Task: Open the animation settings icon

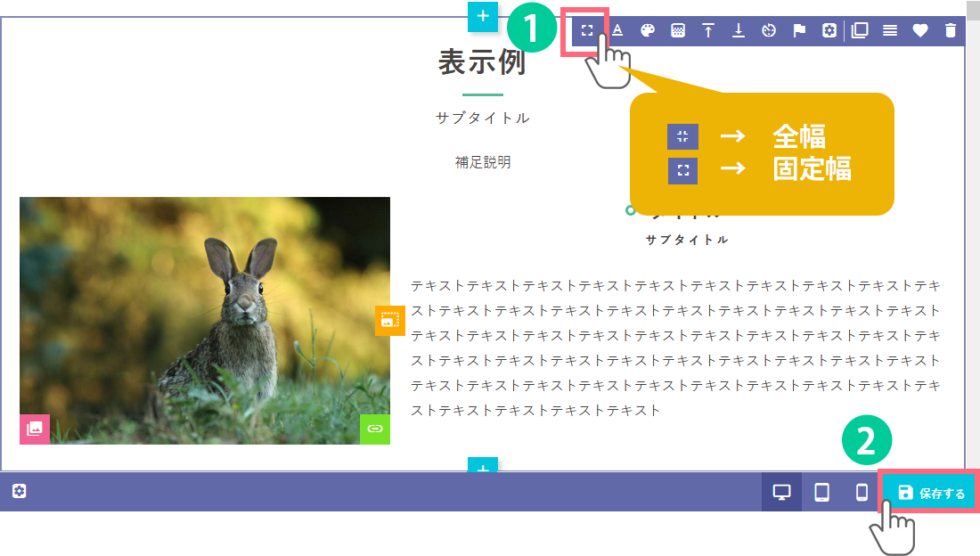Action: point(769,30)
